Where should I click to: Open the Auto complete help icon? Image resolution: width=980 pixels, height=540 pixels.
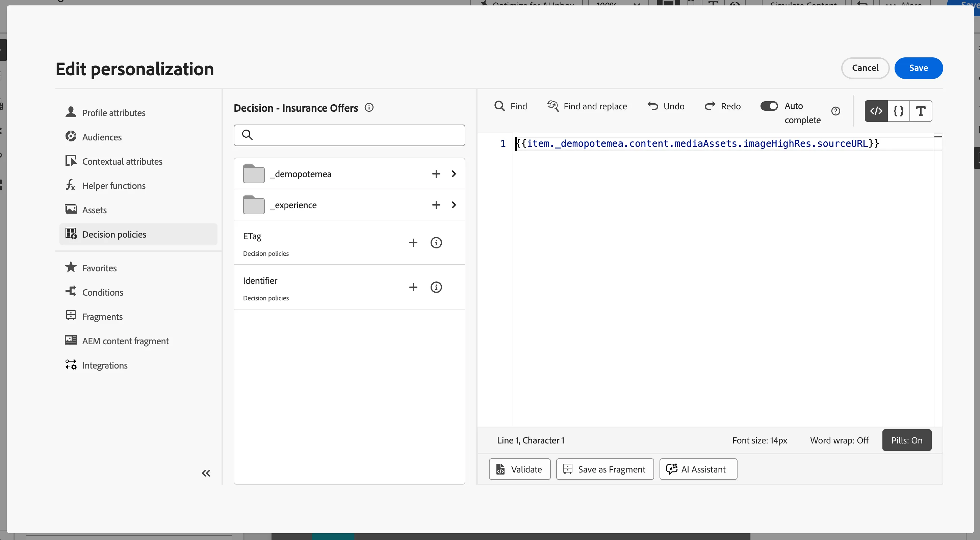pos(835,111)
